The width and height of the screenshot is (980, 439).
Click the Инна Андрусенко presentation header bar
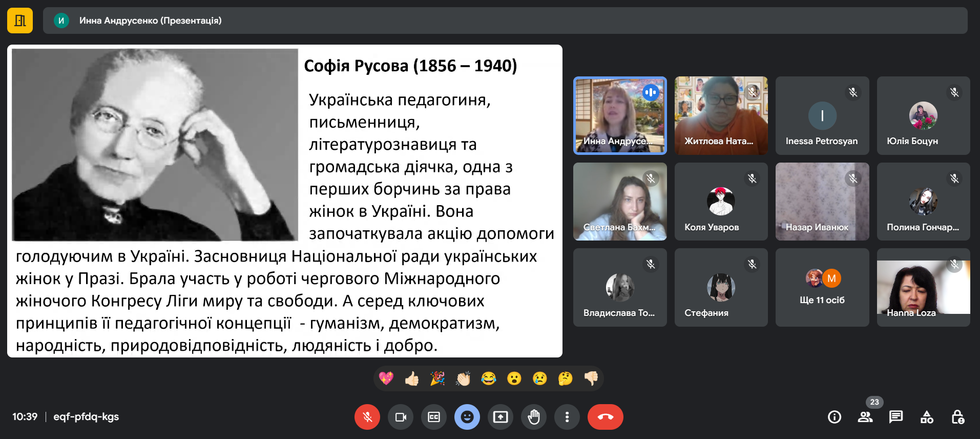click(505, 21)
